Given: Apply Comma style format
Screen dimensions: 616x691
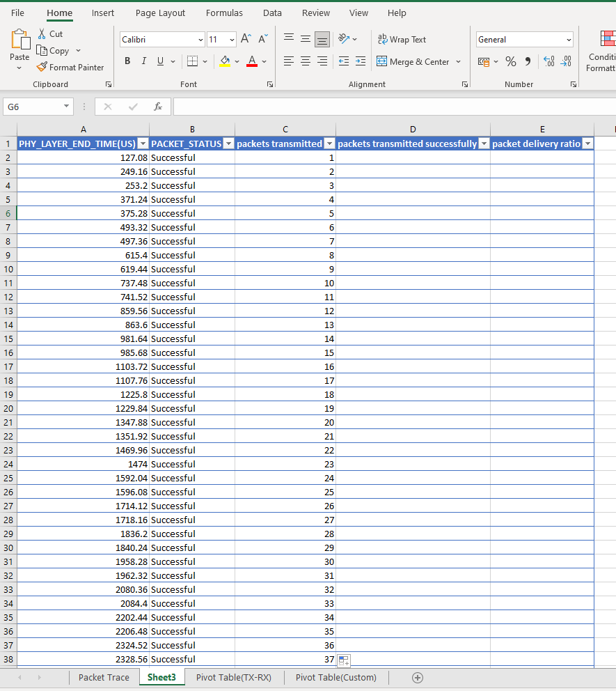Looking at the screenshot, I should (528, 61).
